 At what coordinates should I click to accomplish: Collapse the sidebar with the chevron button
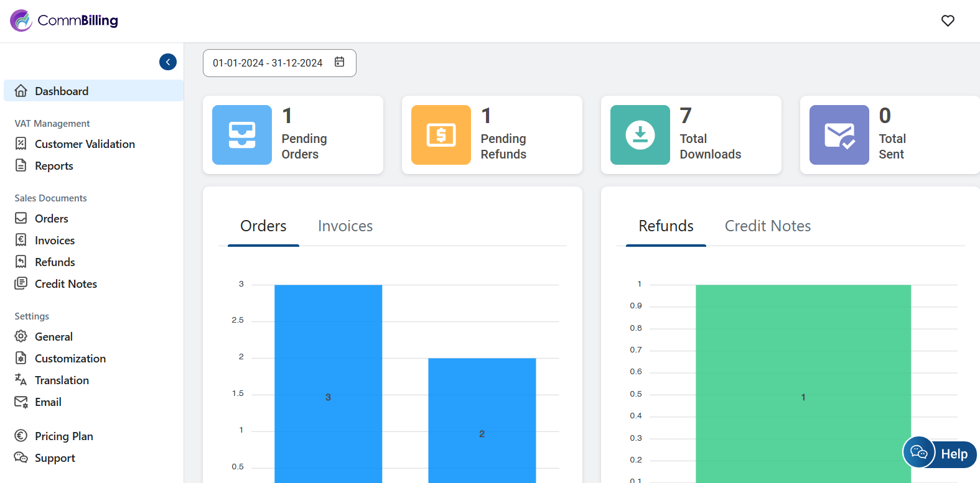click(168, 62)
